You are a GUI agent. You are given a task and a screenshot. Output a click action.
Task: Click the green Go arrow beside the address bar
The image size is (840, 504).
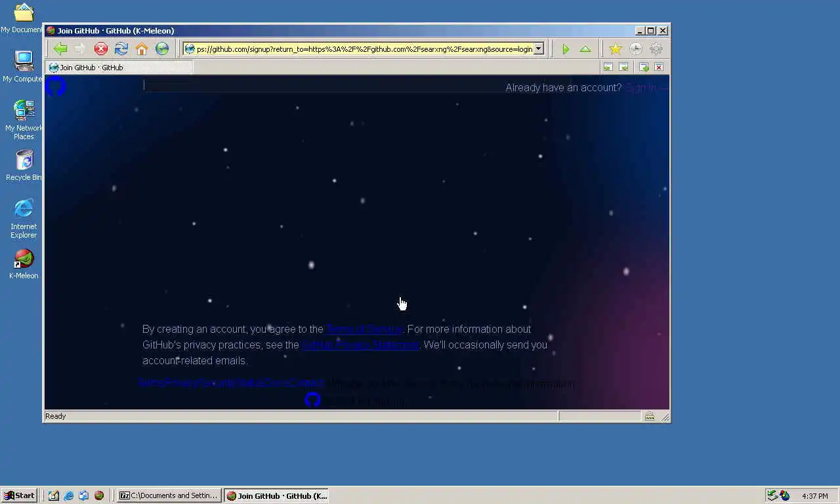[x=565, y=49]
